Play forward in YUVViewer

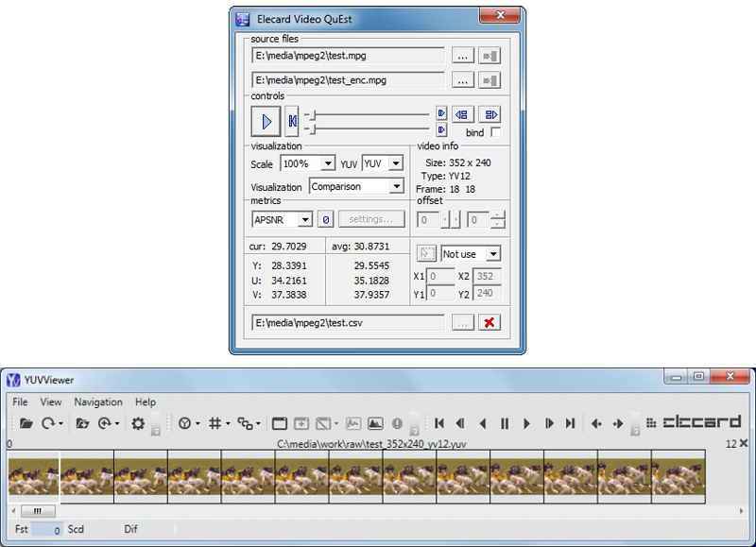526,423
